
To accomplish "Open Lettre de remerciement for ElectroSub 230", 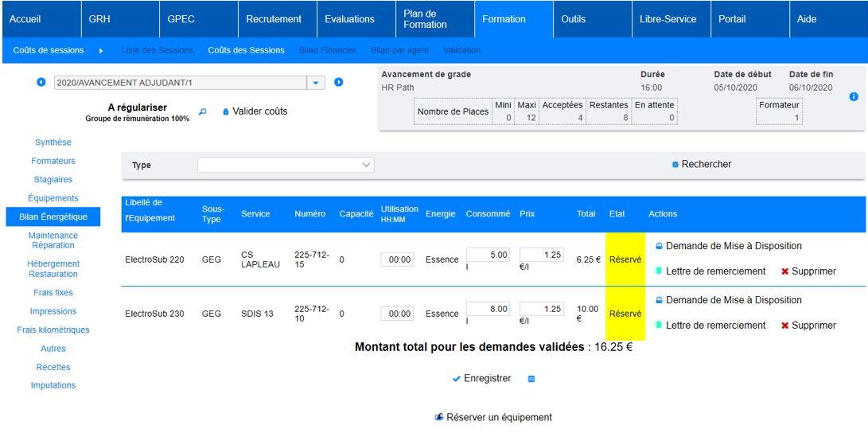I will point(714,326).
